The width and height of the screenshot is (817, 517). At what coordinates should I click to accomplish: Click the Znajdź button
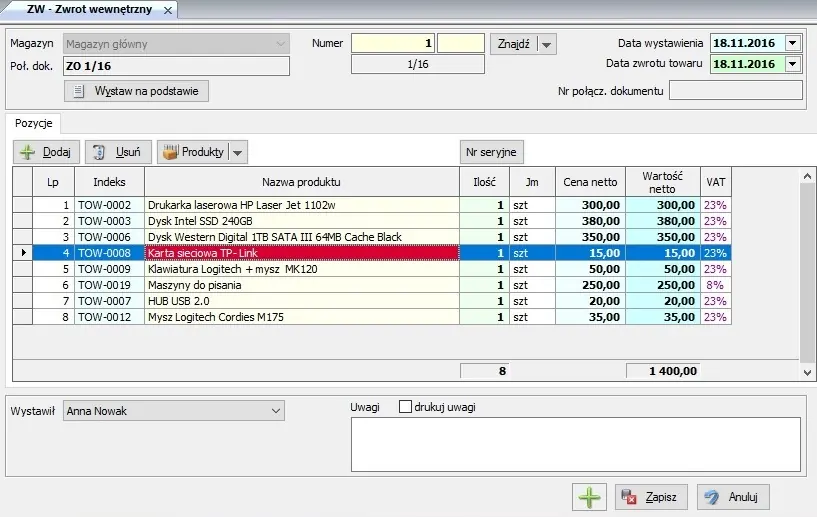point(513,44)
